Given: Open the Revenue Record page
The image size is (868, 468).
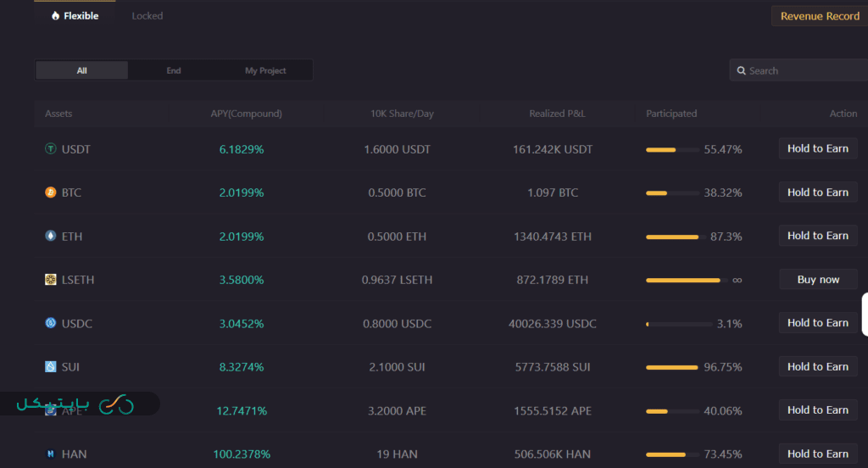Looking at the screenshot, I should (x=819, y=16).
